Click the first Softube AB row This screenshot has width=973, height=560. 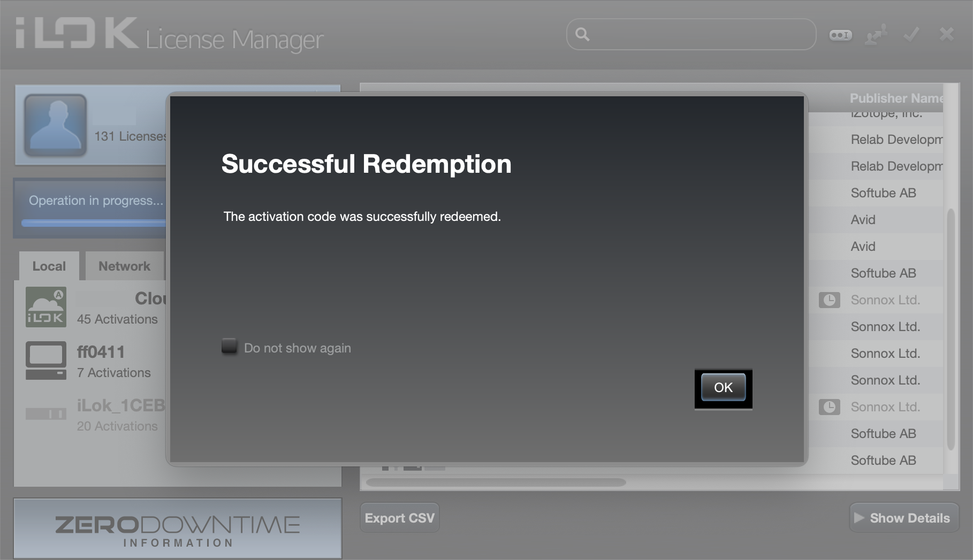point(876,193)
